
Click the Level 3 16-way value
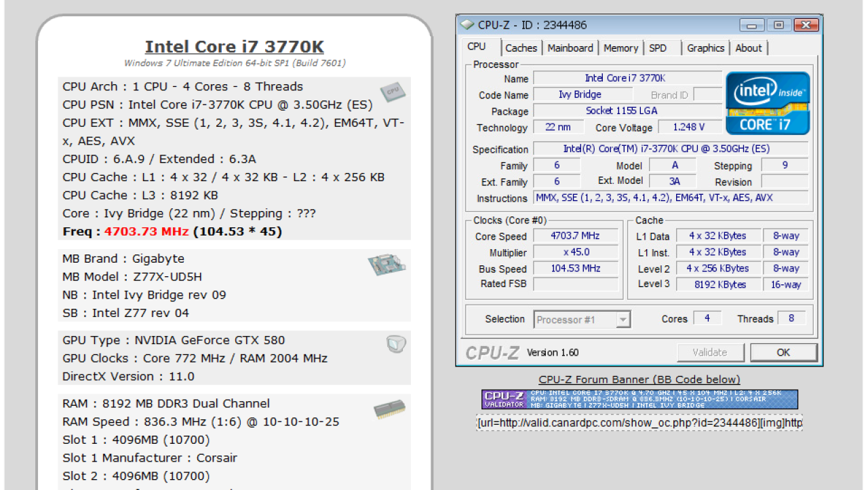(785, 284)
